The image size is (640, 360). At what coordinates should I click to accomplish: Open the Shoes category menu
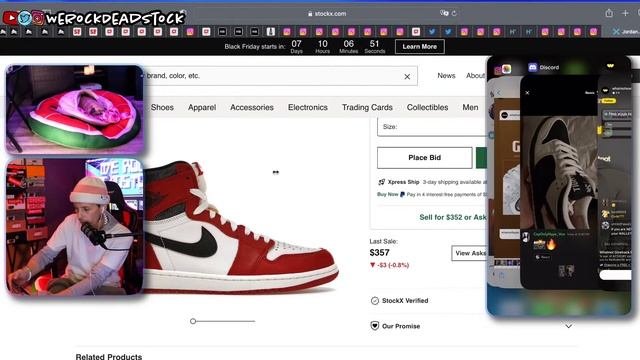coord(162,107)
